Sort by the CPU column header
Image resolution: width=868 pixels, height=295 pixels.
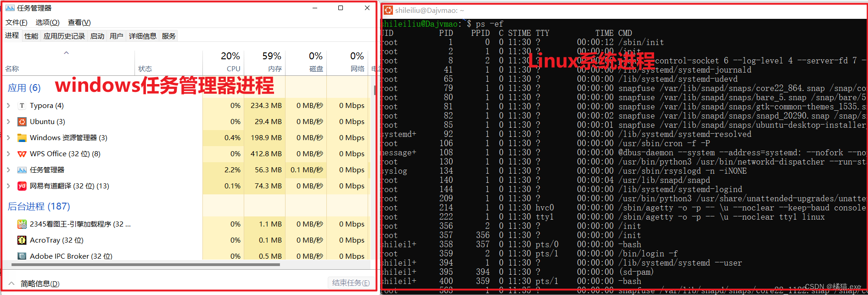pos(223,62)
